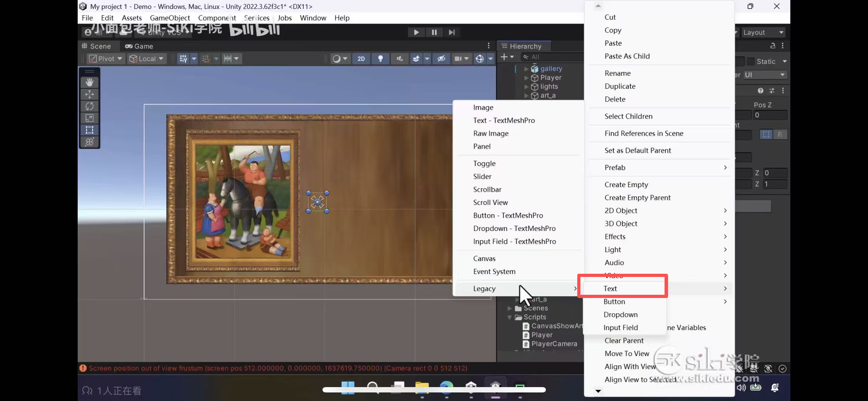Screen dimensions: 868x401
Task: Click the console error message in status bar
Action: point(278,368)
